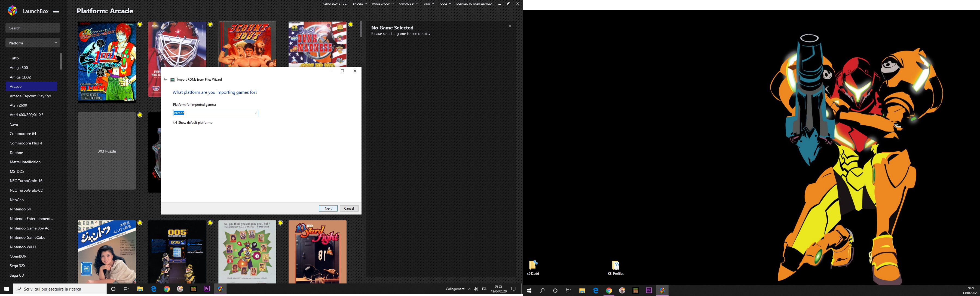Click LaunchBox icon on the LaunchBox monitor taskbar
980x296 pixels.
click(220, 289)
